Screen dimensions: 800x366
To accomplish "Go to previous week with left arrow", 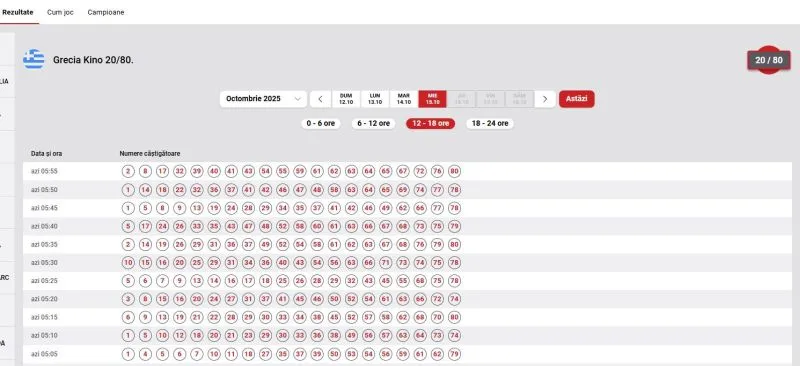I will [320, 99].
